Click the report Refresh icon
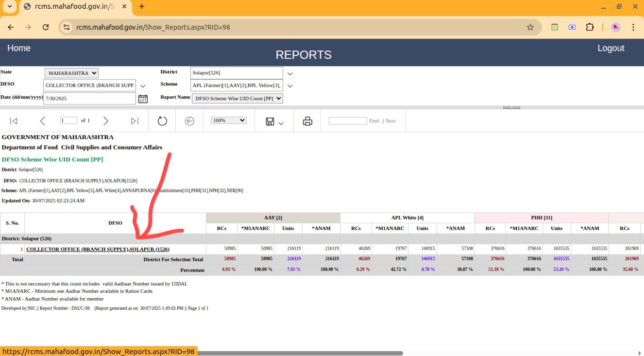This screenshot has height=356, width=644. (x=162, y=121)
